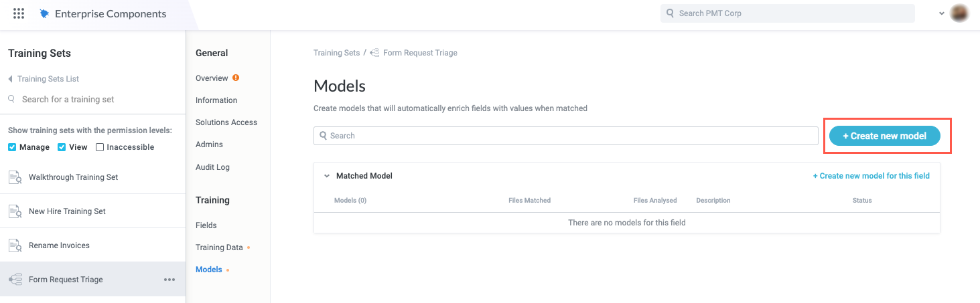Click the Rename Invoices document icon
Screen dimensions: 980x303
tap(15, 245)
